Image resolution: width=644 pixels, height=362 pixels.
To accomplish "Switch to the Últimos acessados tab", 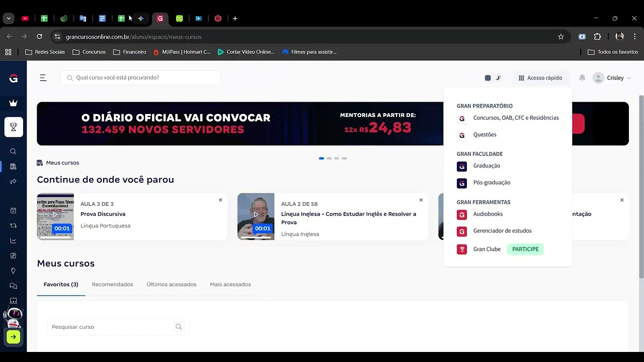I will pos(172,285).
